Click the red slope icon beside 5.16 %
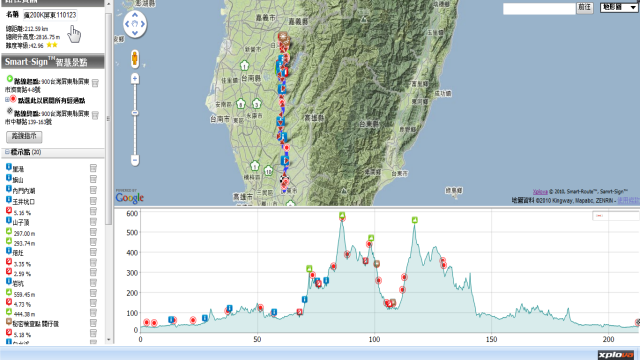 click(x=9, y=210)
